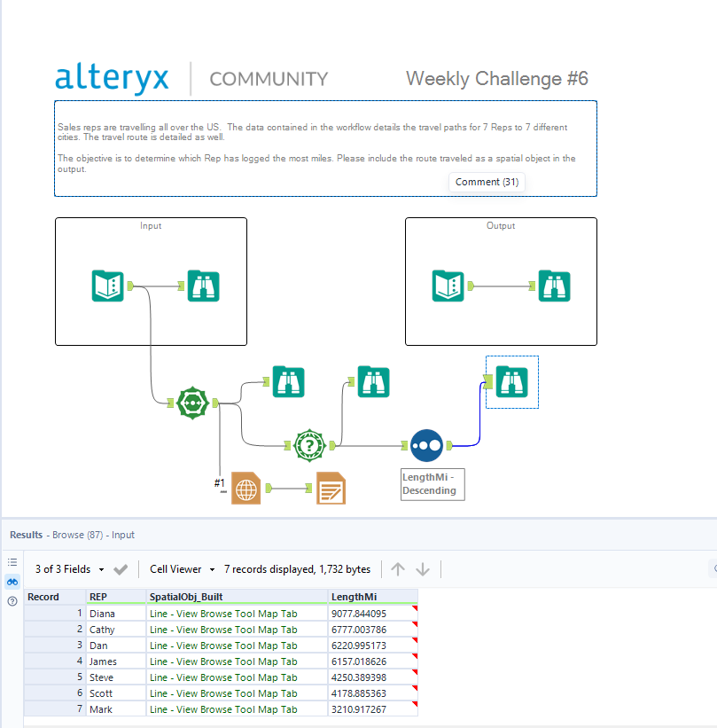This screenshot has height=728, width=717.
Task: Select the Cathy cell in REP column
Action: click(x=116, y=630)
